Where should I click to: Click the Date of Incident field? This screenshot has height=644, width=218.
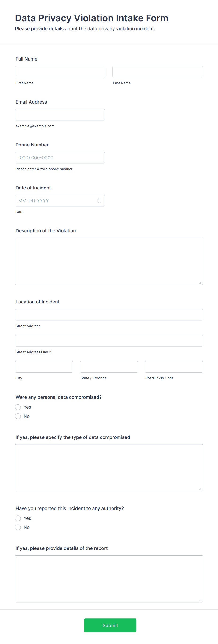55,200
